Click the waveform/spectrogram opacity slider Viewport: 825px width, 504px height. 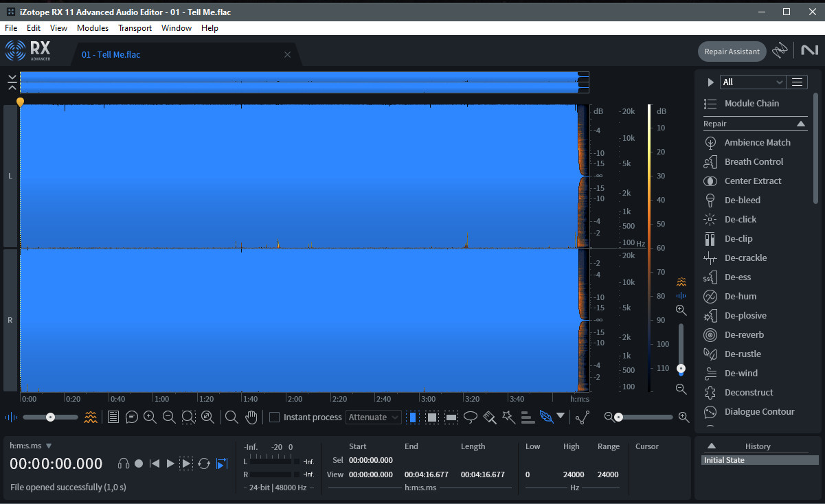coord(50,417)
